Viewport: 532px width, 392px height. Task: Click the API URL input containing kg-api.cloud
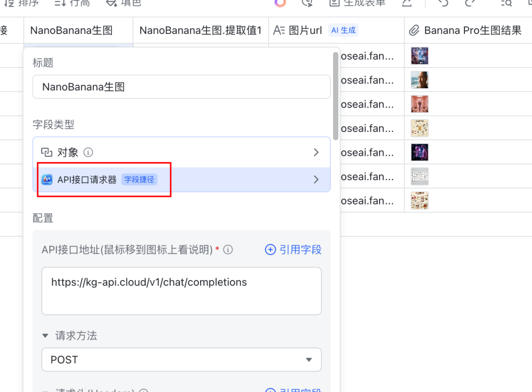pyautogui.click(x=181, y=291)
